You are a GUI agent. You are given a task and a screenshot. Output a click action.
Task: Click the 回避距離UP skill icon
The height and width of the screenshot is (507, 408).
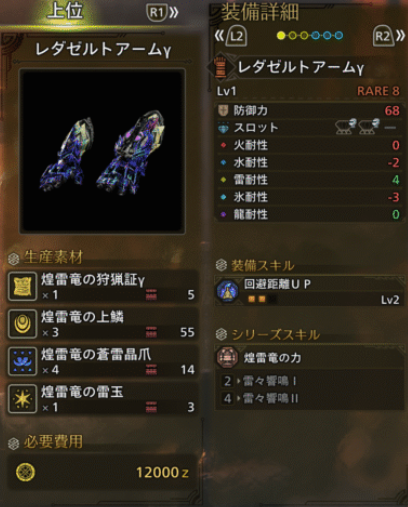click(x=228, y=291)
